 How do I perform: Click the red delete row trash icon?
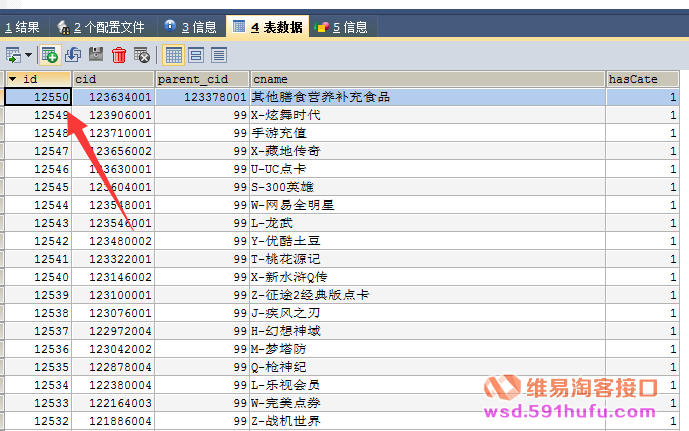(119, 55)
